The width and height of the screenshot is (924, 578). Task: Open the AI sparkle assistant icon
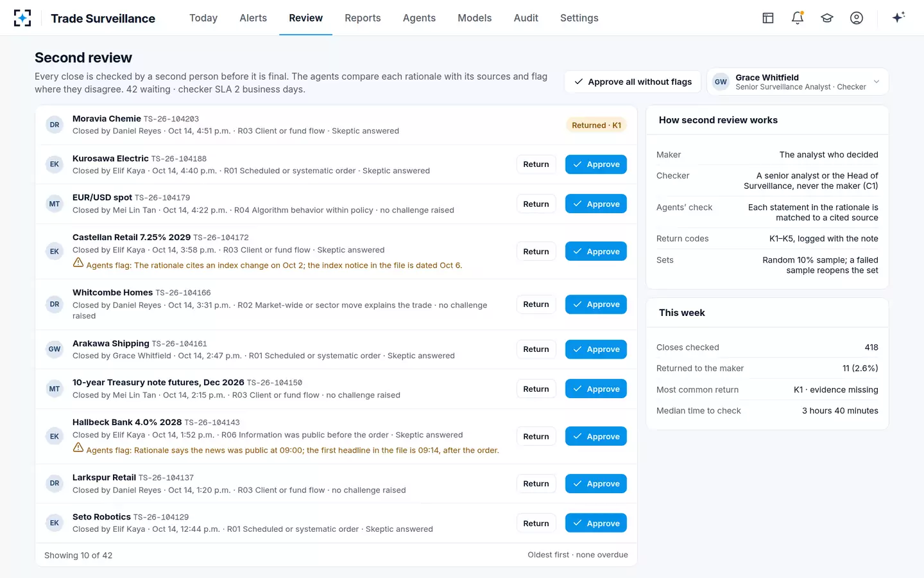pyautogui.click(x=898, y=17)
